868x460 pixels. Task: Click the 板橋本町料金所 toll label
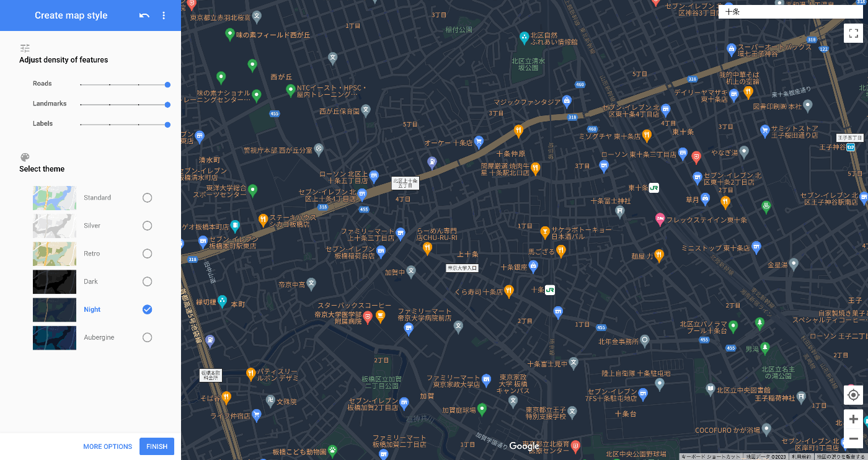point(211,374)
